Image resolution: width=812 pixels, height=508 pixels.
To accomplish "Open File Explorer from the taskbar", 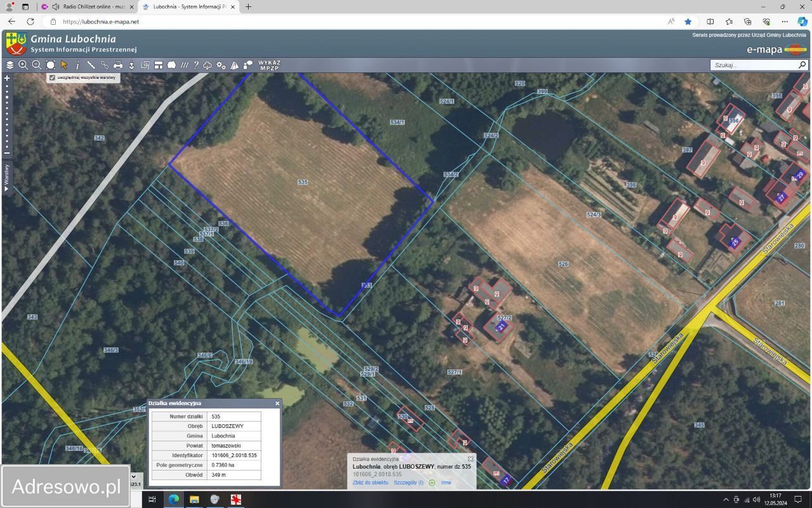I will pos(194,499).
